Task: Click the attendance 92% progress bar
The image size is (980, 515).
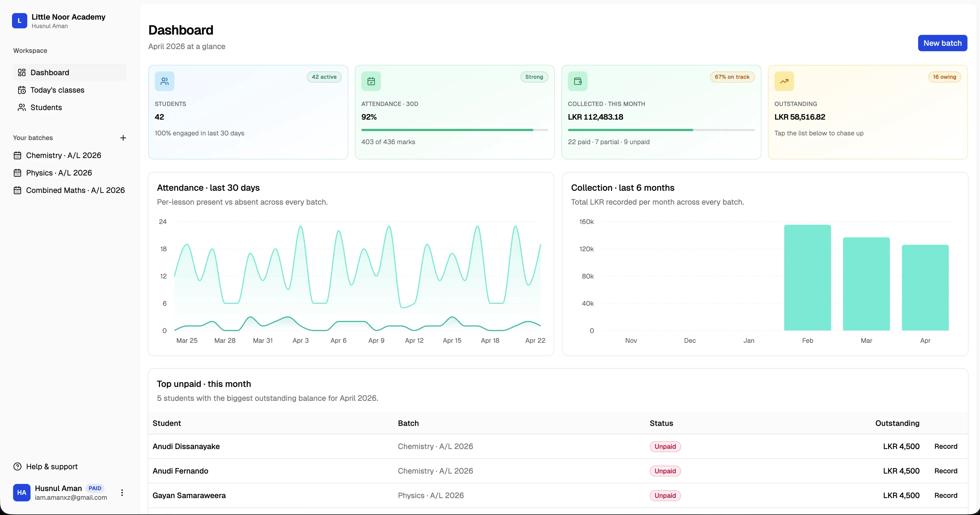Action: [x=455, y=130]
